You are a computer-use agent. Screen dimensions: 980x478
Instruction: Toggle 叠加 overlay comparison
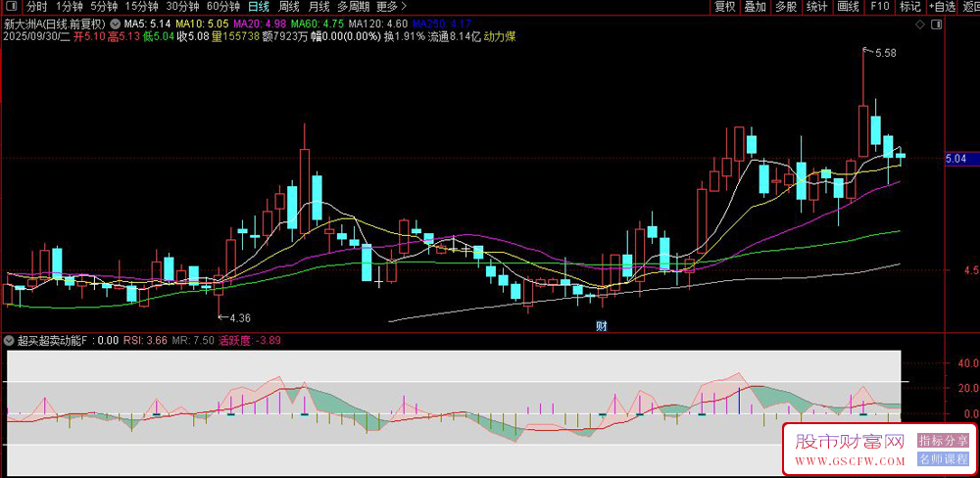755,7
